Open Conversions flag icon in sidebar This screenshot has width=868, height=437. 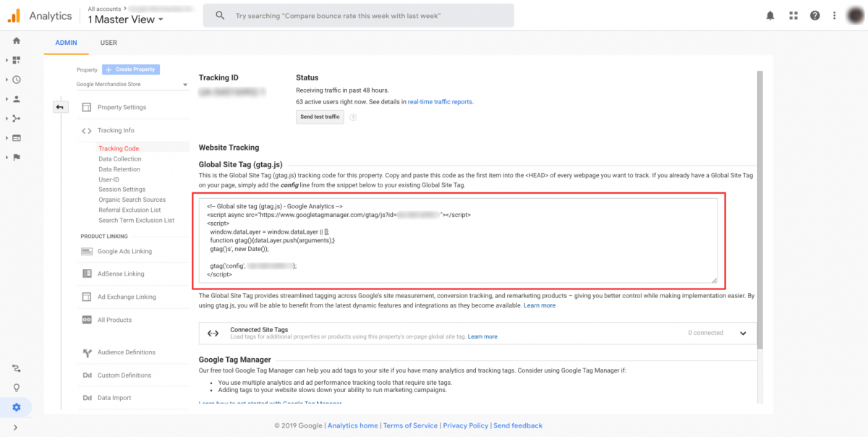16,157
